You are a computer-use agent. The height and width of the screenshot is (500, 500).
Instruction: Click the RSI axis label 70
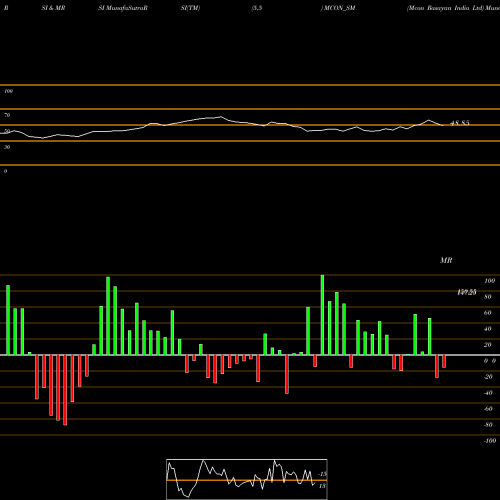[7, 115]
